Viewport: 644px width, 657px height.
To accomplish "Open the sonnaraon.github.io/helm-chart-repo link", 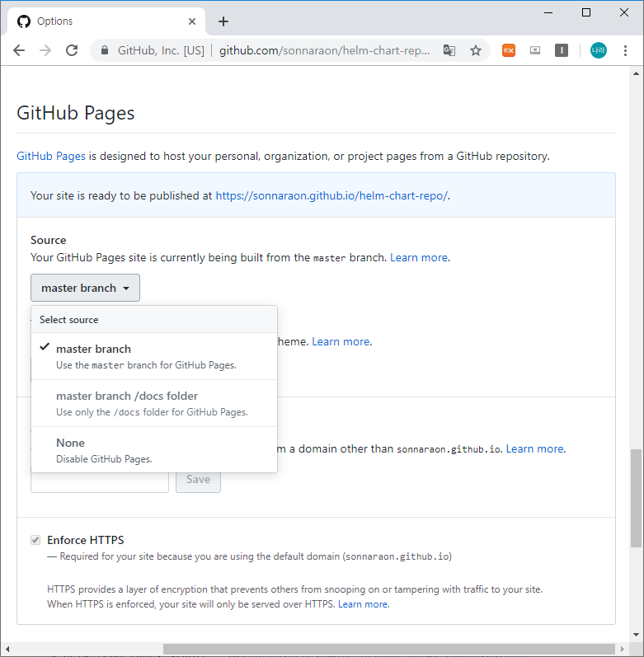I will 331,195.
